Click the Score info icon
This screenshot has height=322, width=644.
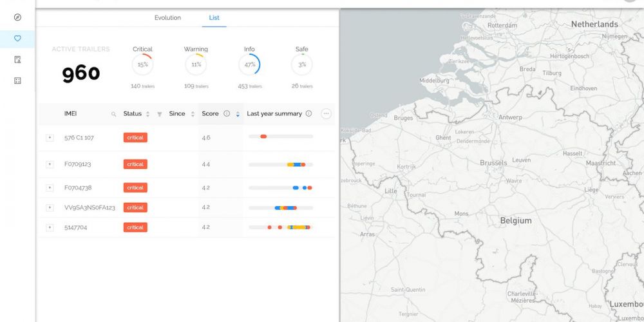pos(227,113)
